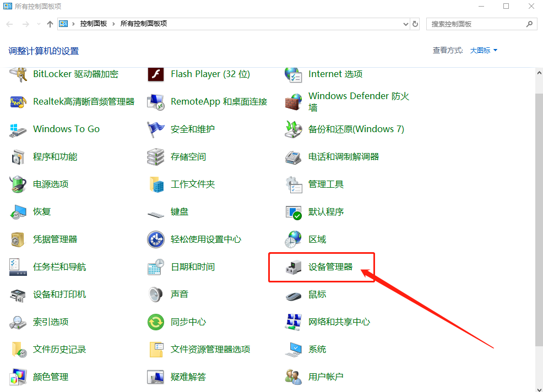Open the 备份和还原(Windows 7) icon
Screen dimensions: 543x392
[294, 129]
